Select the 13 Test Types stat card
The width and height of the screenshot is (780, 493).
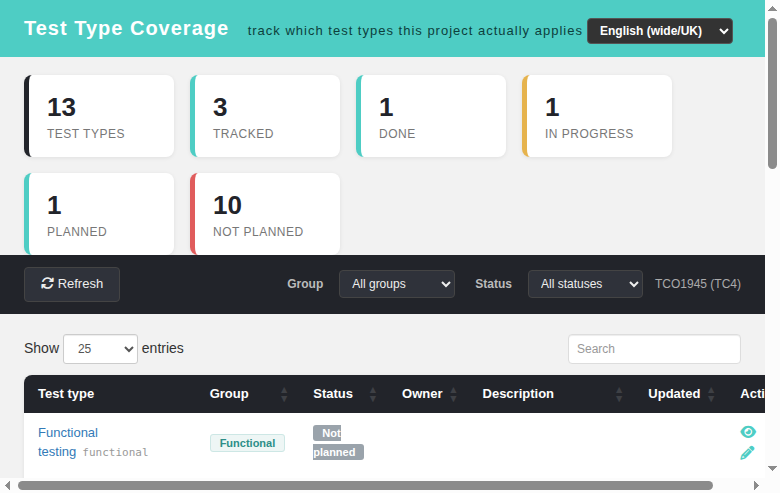pos(99,116)
